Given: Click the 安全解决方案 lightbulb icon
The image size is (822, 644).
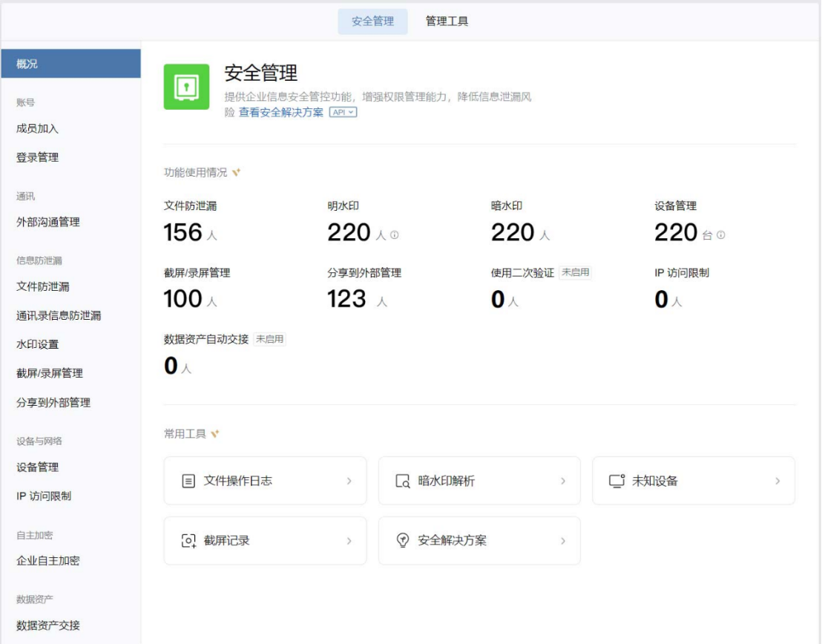Looking at the screenshot, I should coord(403,541).
